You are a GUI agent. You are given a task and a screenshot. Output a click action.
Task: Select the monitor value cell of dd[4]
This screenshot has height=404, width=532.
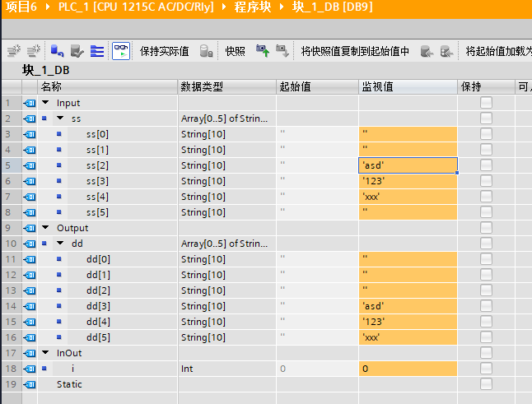[407, 322]
